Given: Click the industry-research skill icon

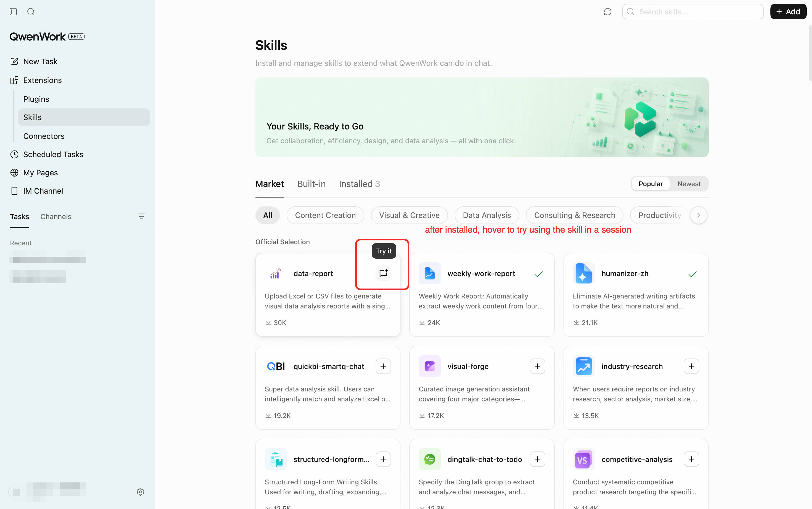Looking at the screenshot, I should point(584,366).
